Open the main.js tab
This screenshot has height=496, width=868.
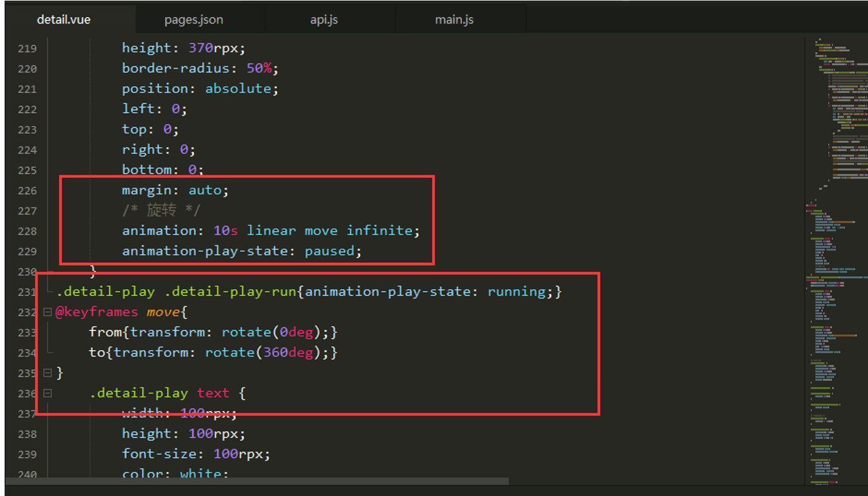click(454, 20)
